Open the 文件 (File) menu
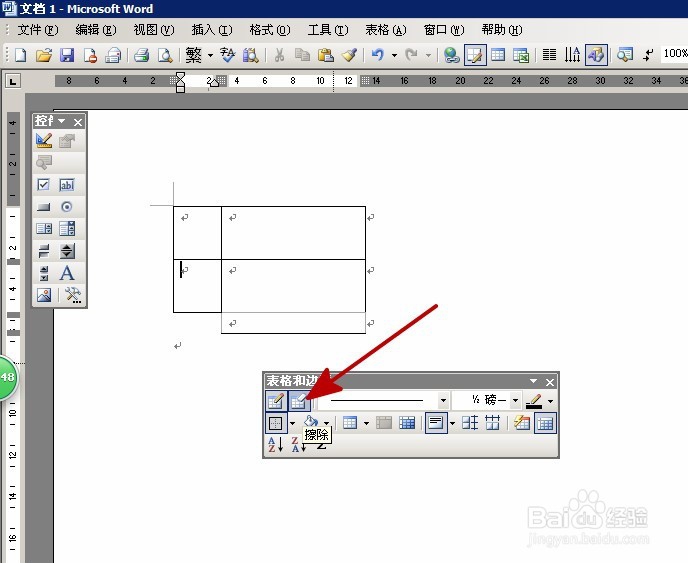The image size is (688, 563). click(x=38, y=30)
